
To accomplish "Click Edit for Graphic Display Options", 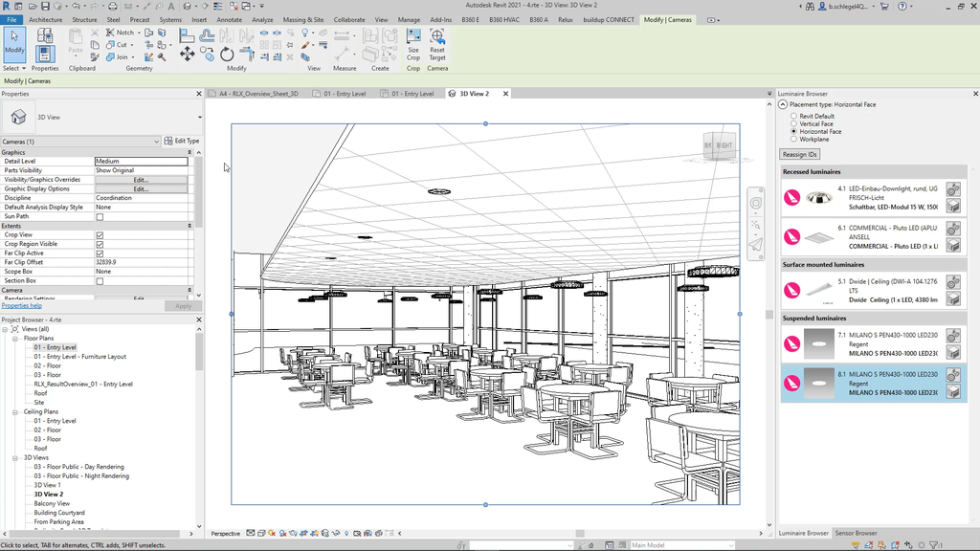I will coord(141,188).
